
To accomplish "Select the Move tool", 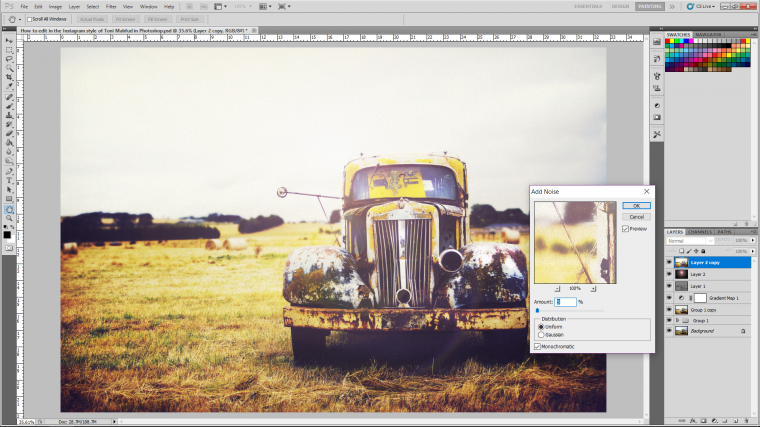I will (9, 41).
